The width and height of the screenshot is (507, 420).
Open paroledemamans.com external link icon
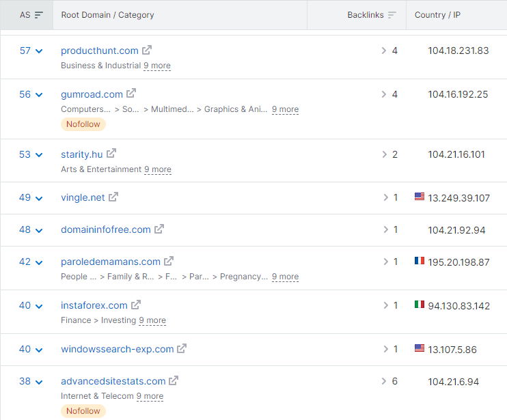(169, 261)
